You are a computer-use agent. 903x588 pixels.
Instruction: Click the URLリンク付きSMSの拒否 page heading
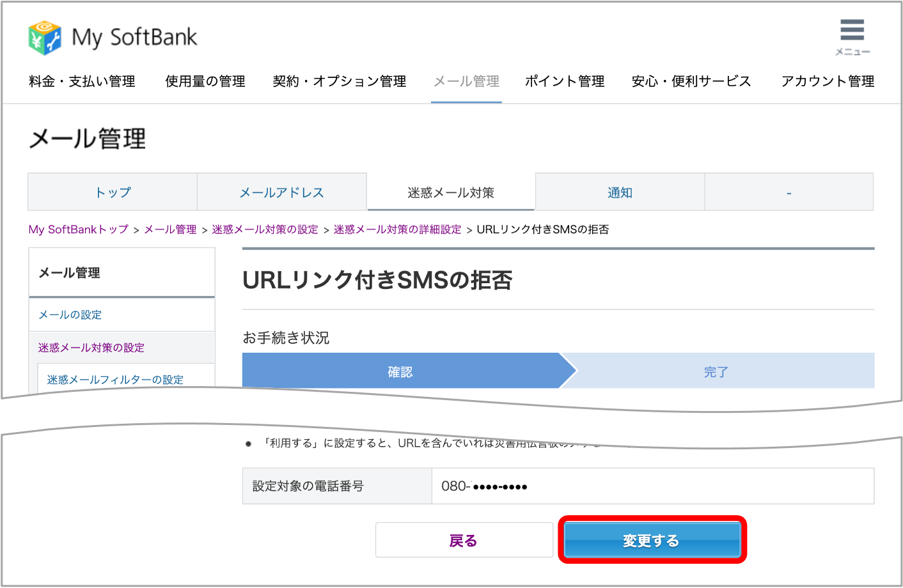378,280
